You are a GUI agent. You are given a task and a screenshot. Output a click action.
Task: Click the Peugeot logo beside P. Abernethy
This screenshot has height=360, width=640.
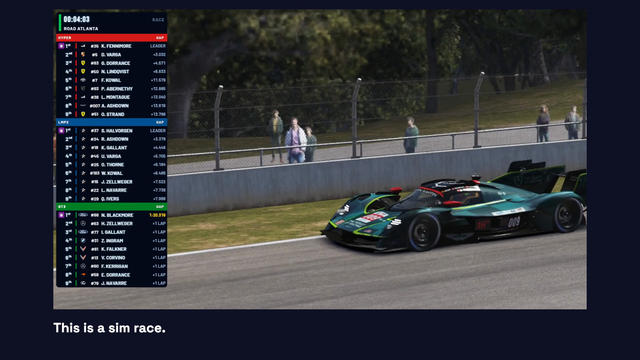coord(83,89)
